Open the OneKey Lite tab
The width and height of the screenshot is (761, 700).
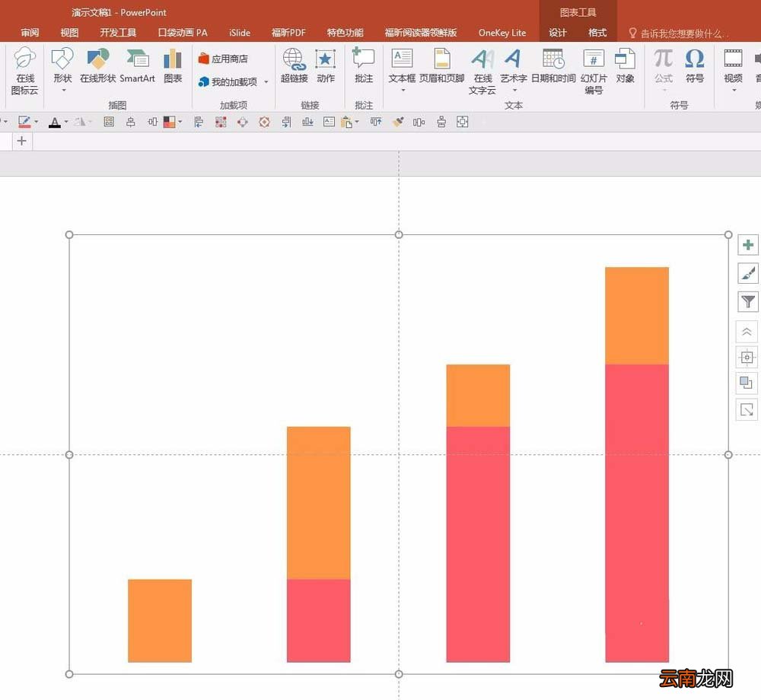click(x=502, y=33)
